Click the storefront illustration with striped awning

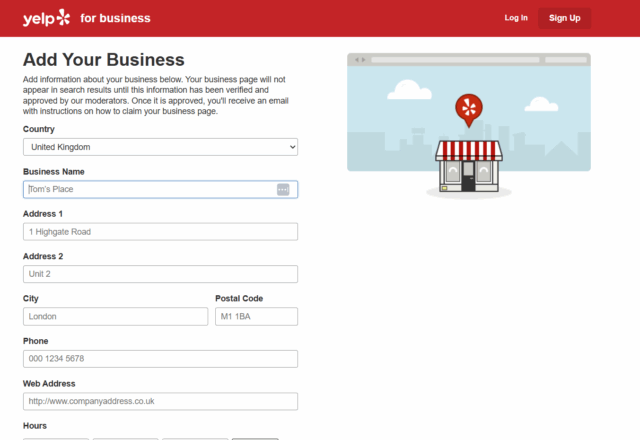click(468, 167)
